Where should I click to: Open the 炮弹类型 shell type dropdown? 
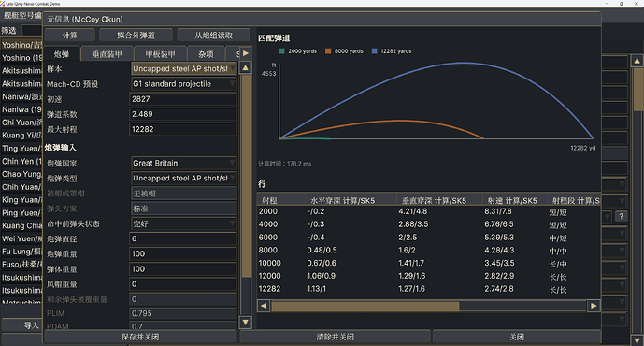(x=183, y=179)
